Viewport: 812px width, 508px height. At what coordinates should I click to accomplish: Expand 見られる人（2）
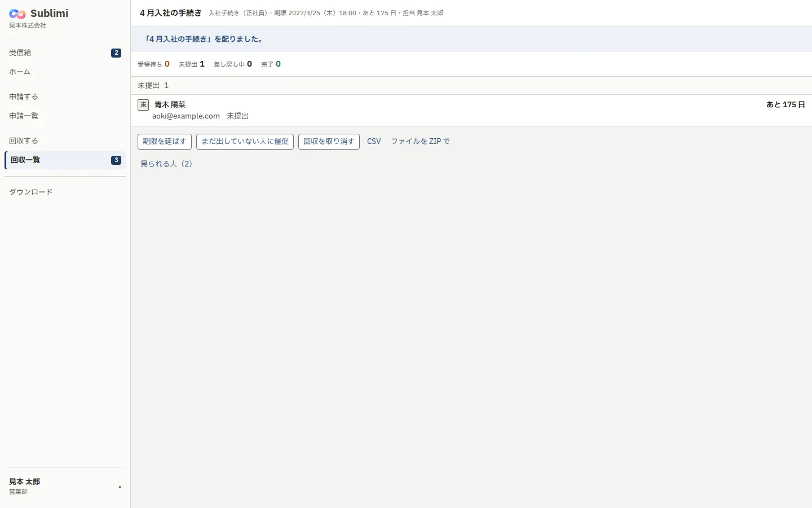tap(166, 164)
